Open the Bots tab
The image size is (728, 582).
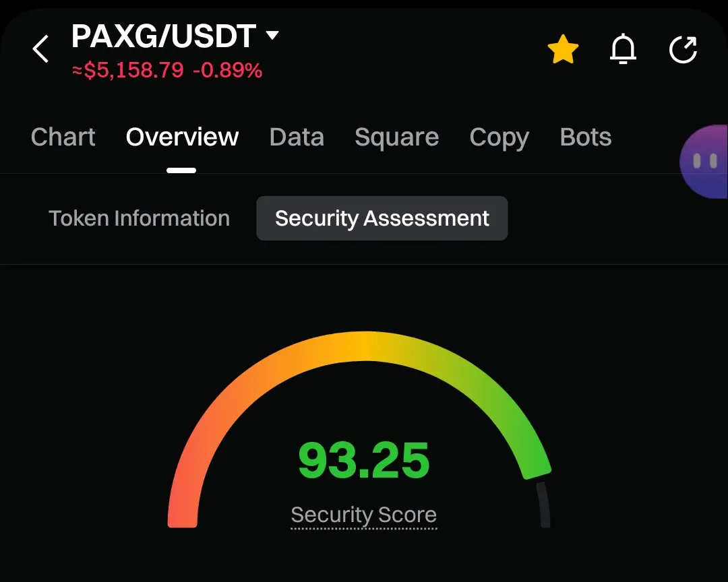[586, 137]
